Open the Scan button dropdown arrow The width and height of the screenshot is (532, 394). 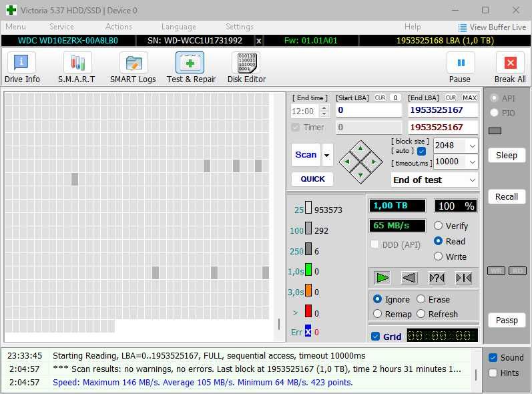pos(327,155)
